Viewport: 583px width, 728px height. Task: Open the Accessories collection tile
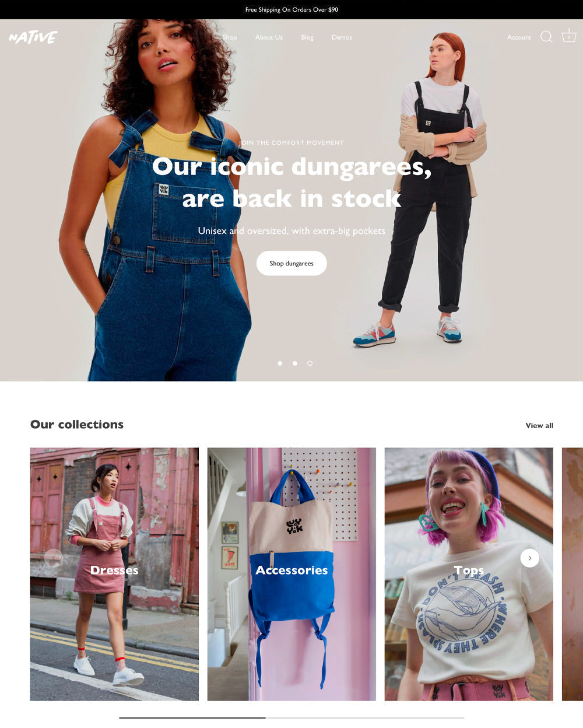291,574
